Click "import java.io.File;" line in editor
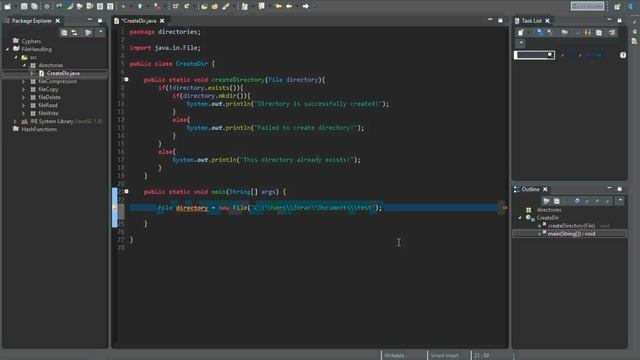Viewport: 640px width, 360px height. (165, 48)
